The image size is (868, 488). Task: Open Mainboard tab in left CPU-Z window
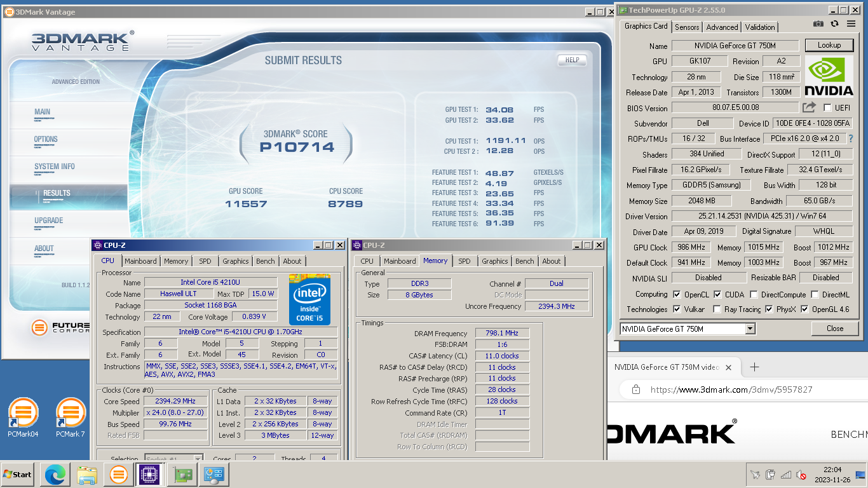pos(140,261)
